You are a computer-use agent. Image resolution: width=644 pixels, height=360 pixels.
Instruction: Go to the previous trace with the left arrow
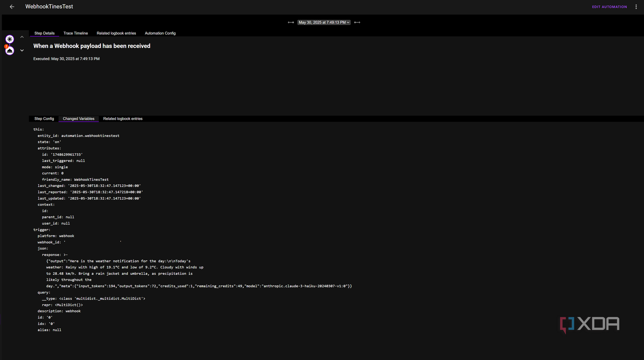291,22
